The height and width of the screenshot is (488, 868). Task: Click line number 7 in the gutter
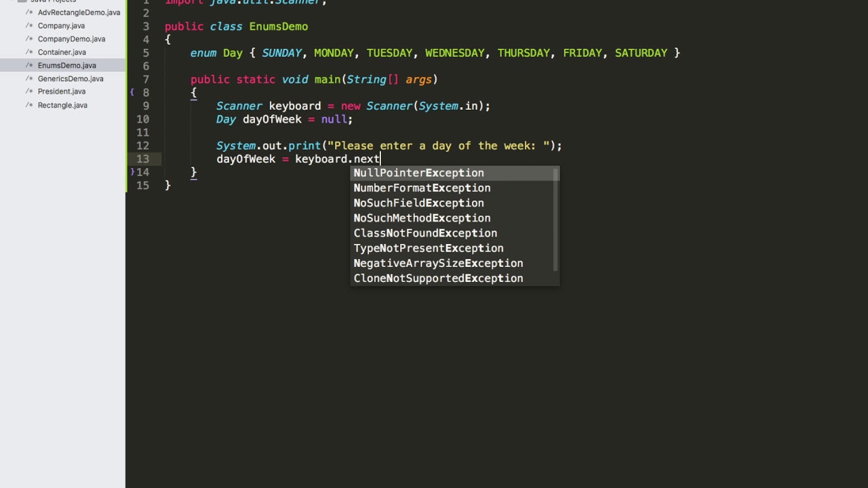pos(146,79)
